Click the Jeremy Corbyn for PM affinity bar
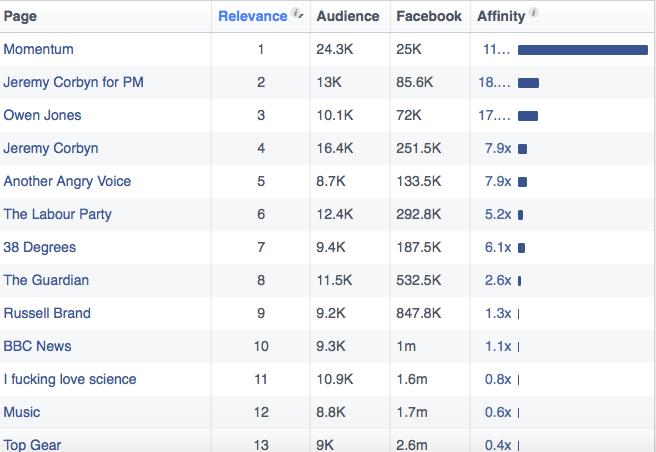Screen dimensions: 656x452 click(x=528, y=83)
